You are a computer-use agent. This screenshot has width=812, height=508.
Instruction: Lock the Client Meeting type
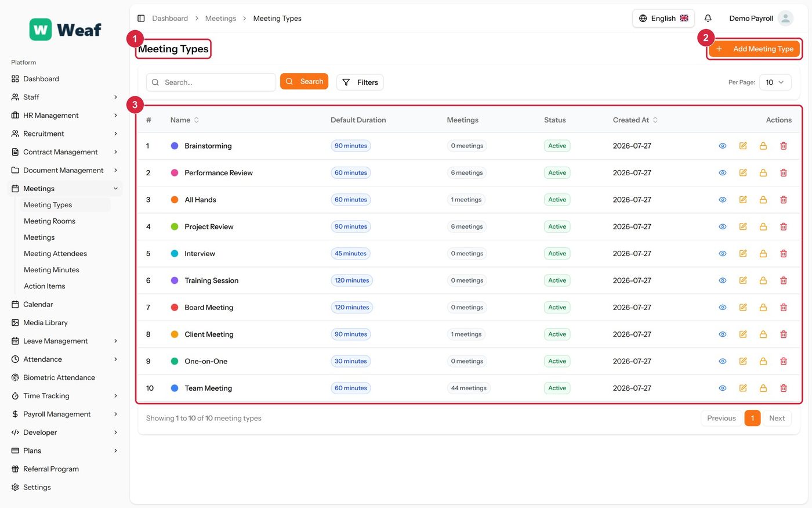click(763, 334)
